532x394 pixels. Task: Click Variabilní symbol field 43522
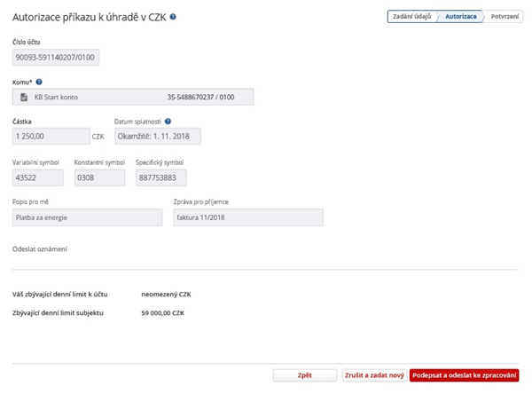pyautogui.click(x=38, y=177)
